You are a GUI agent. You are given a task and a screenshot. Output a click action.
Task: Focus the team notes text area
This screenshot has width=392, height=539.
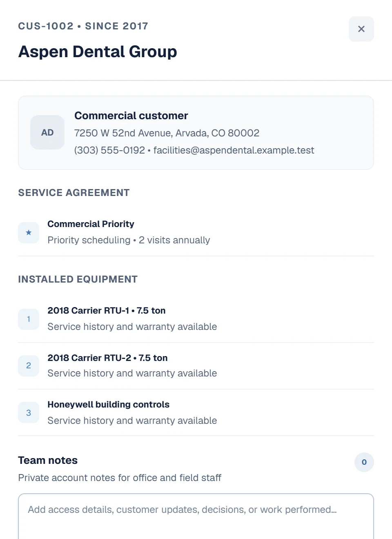coord(196,517)
